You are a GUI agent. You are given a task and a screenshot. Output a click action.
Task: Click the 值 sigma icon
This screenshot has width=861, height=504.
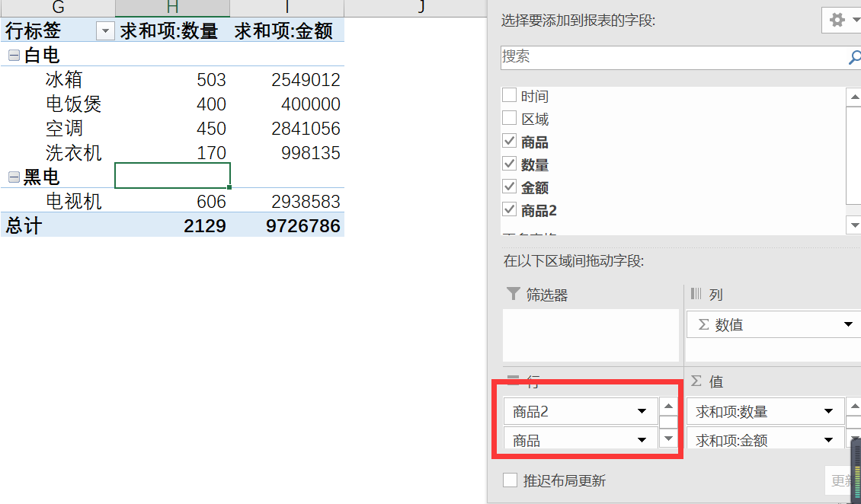tap(696, 381)
